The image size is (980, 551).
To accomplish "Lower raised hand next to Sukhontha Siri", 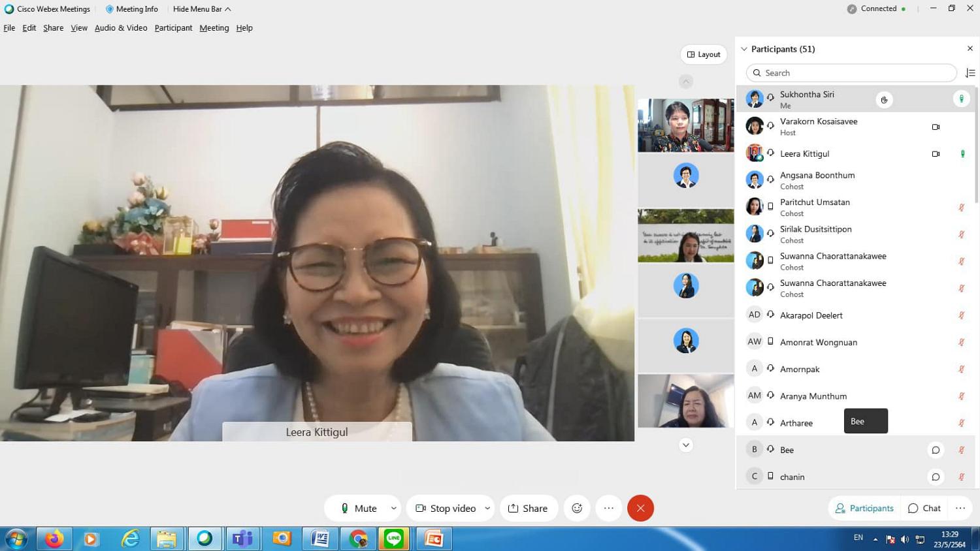I will pyautogui.click(x=884, y=99).
